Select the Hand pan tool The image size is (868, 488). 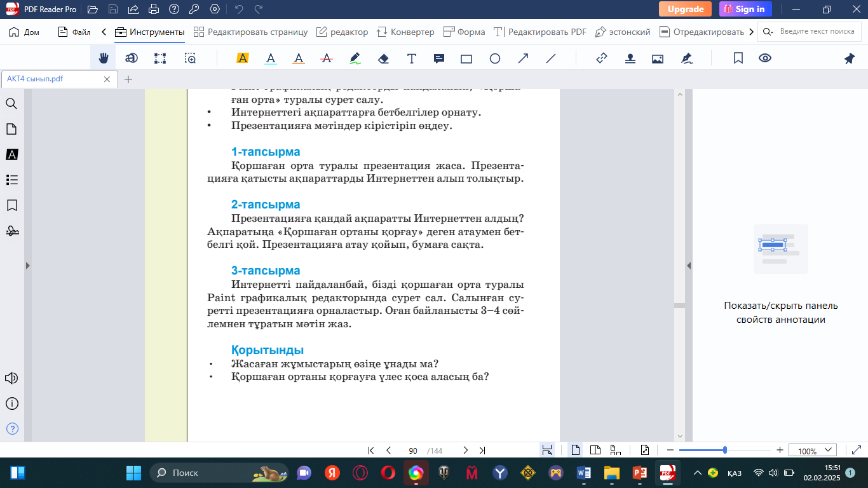(103, 58)
